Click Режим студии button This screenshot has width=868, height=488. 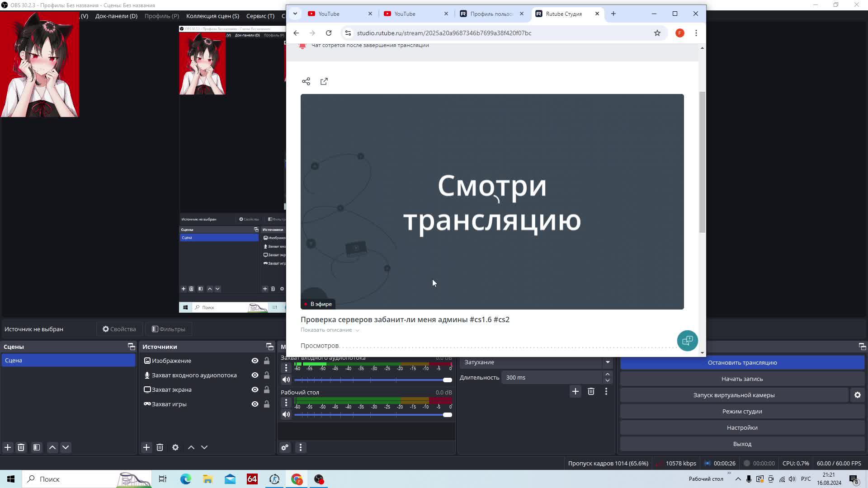742,411
